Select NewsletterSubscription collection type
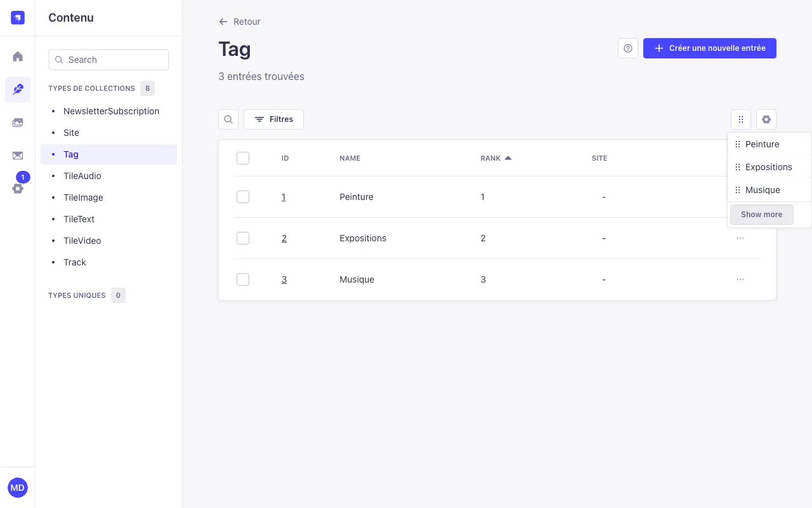This screenshot has width=812, height=508. tap(108, 111)
